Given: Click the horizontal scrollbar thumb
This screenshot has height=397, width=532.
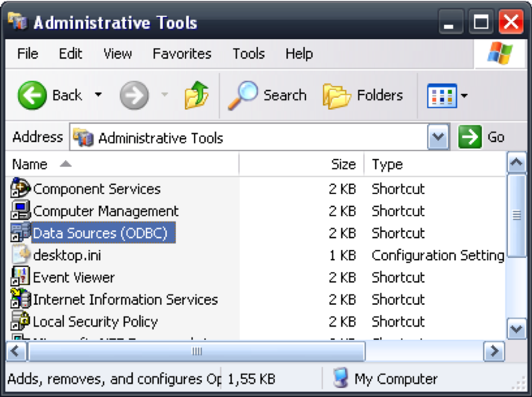Looking at the screenshot, I should pos(196,351).
